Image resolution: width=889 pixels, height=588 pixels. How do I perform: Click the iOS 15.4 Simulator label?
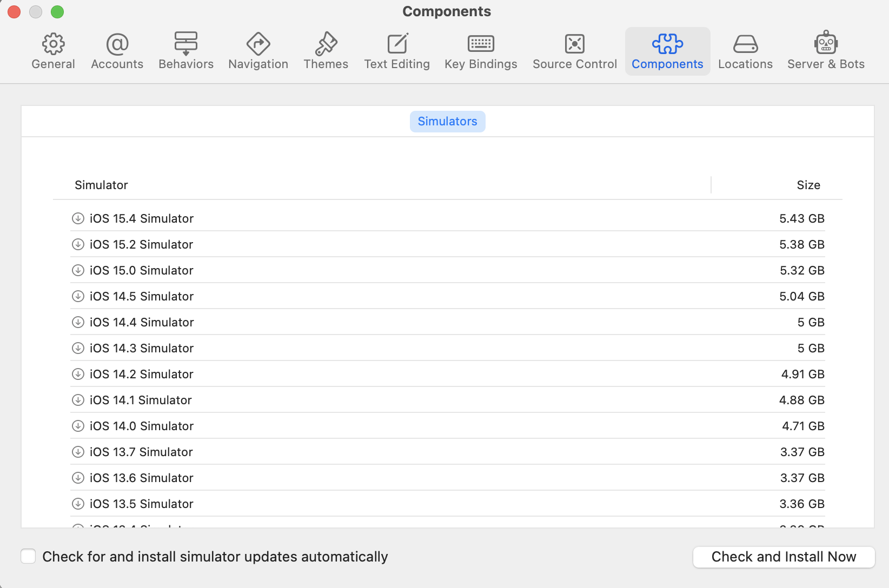point(142,218)
